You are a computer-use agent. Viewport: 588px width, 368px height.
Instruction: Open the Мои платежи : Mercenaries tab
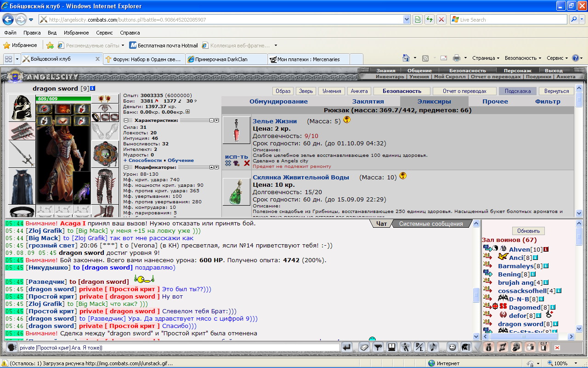309,59
